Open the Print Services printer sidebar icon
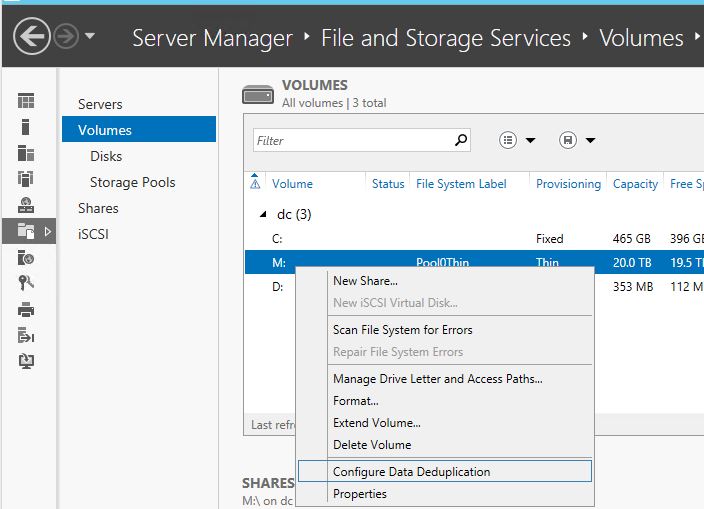Image resolution: width=704 pixels, height=509 pixels. [x=26, y=310]
